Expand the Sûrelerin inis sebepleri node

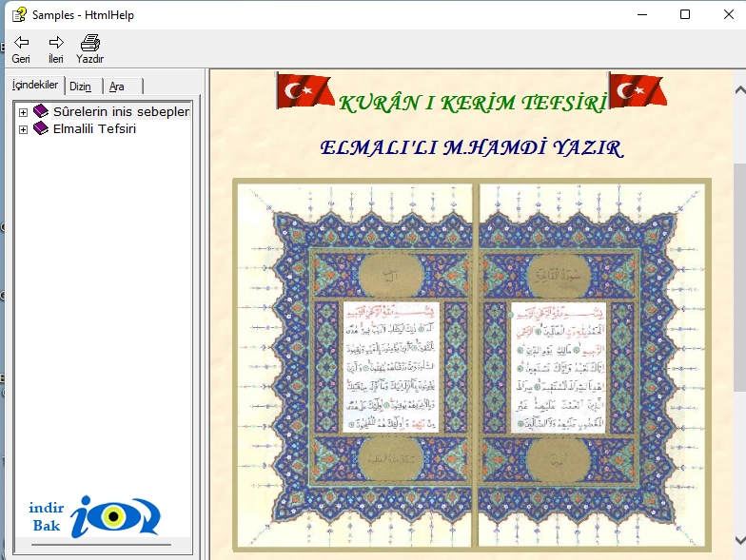point(23,112)
